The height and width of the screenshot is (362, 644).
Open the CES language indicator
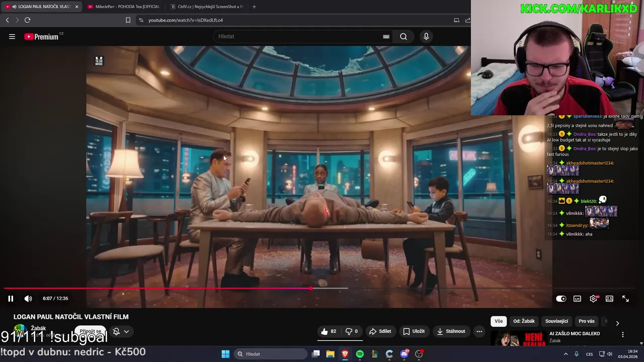coord(589,354)
